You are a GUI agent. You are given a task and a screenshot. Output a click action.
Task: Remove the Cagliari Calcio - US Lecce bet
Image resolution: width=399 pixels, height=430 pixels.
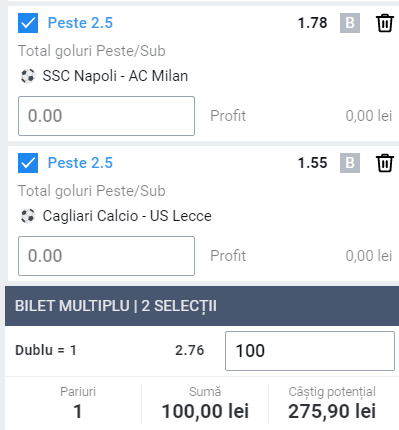(385, 163)
